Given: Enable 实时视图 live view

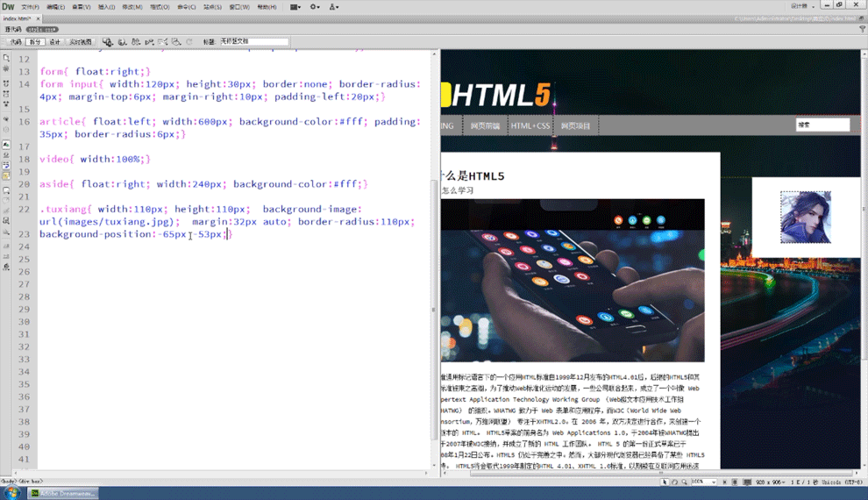Looking at the screenshot, I should [81, 41].
